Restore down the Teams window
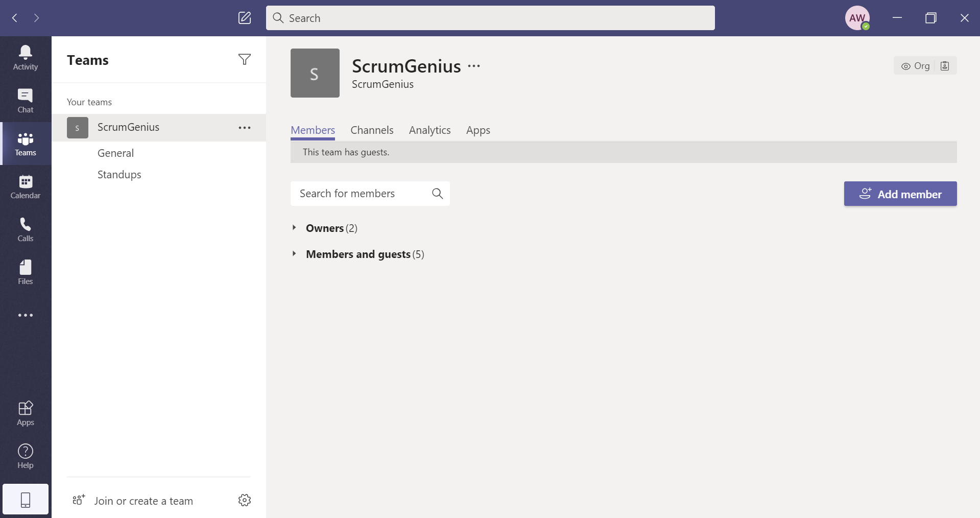This screenshot has width=980, height=518. [931, 18]
